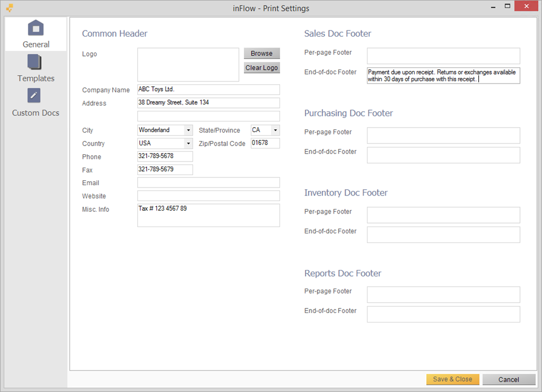This screenshot has width=542, height=392.
Task: Expand the City dropdown arrow
Action: [x=189, y=130]
